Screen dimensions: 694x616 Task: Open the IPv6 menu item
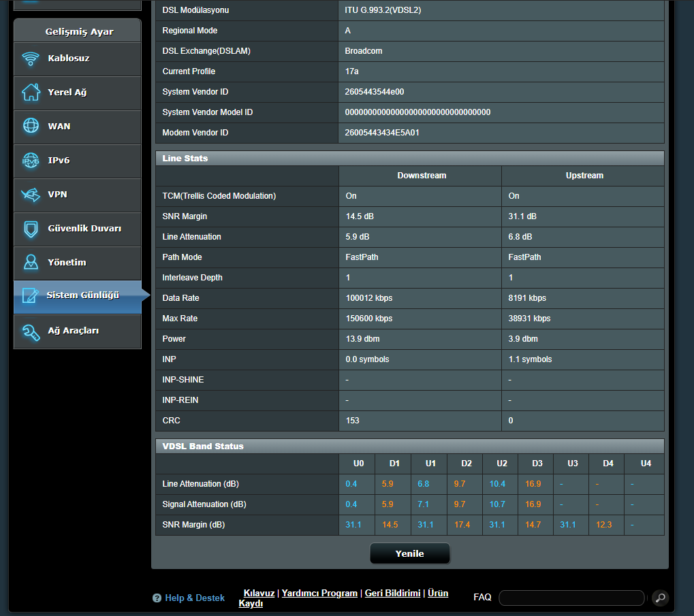coord(78,161)
